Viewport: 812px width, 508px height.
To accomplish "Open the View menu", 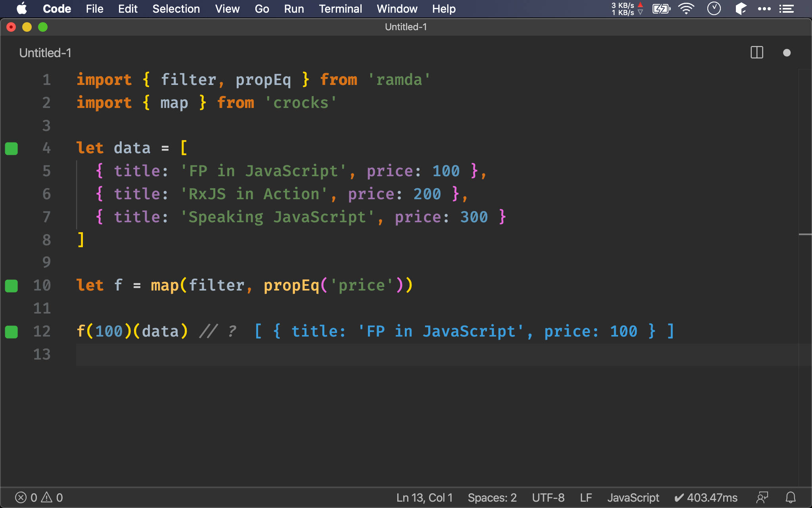I will point(227,9).
